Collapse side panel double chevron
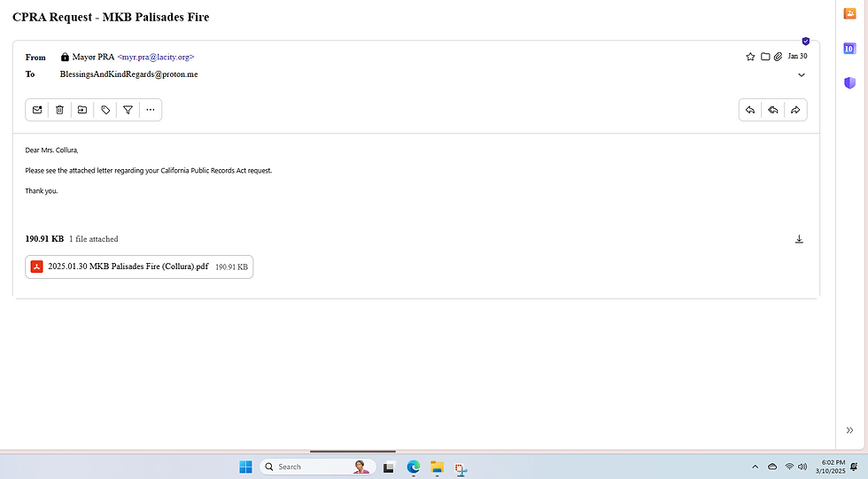 (x=849, y=430)
